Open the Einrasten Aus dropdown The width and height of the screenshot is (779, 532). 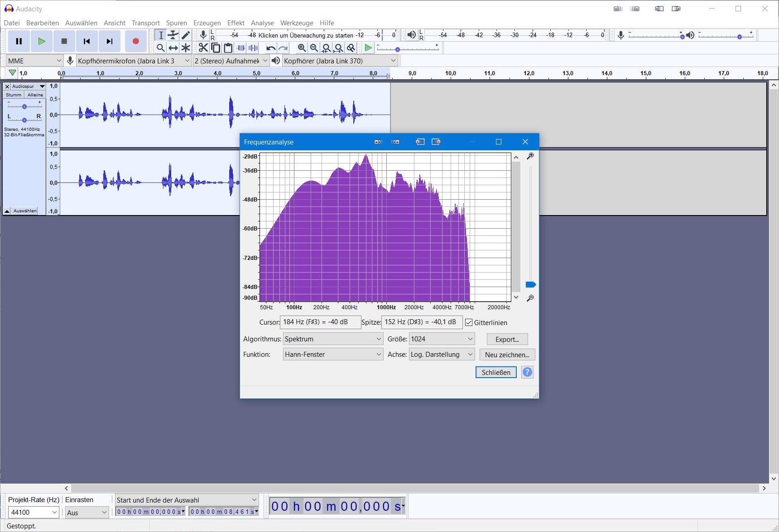tap(87, 513)
